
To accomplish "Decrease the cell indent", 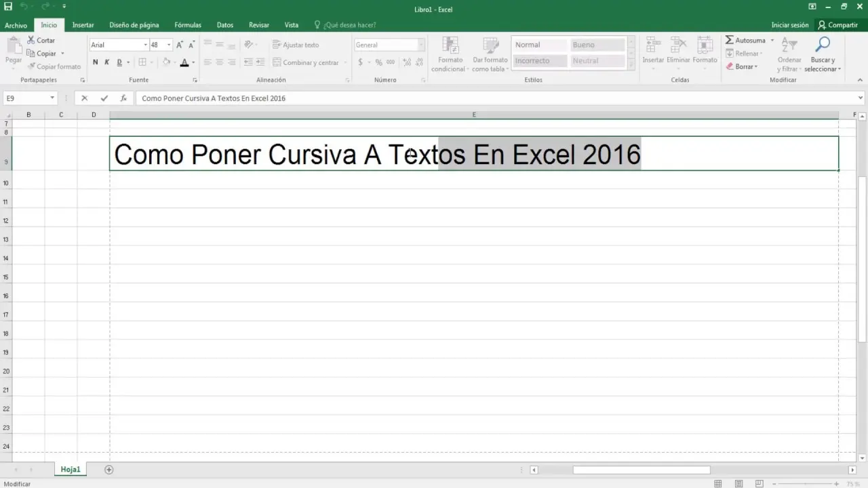I will 248,62.
